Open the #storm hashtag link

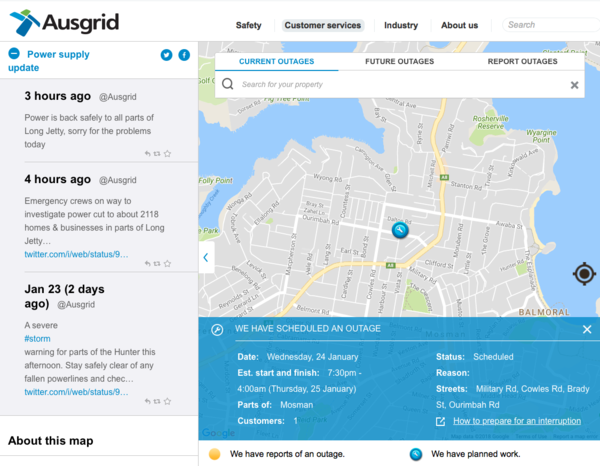pyautogui.click(x=37, y=339)
